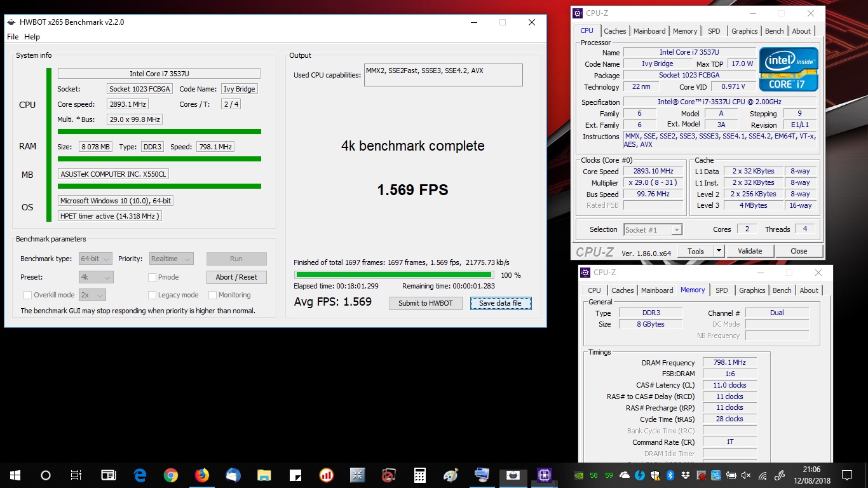Click the Intel Core i7 logo badge
868x488 pixels.
[789, 69]
